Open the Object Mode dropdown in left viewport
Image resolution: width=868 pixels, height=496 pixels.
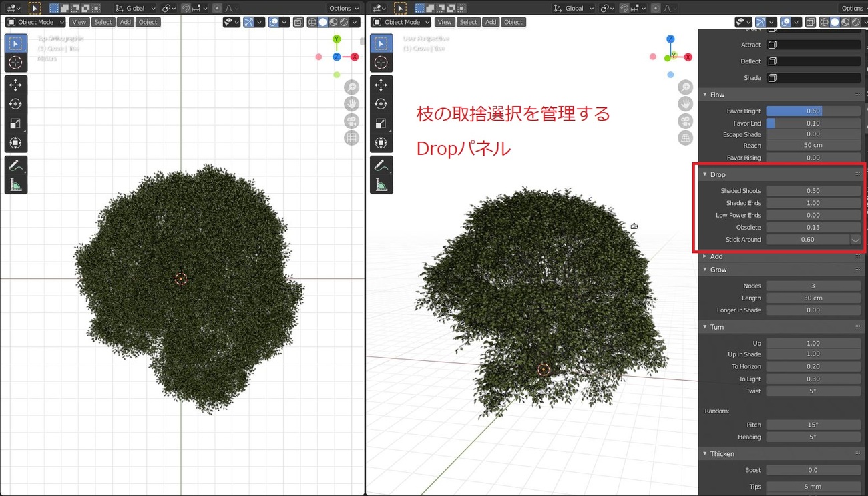click(35, 22)
